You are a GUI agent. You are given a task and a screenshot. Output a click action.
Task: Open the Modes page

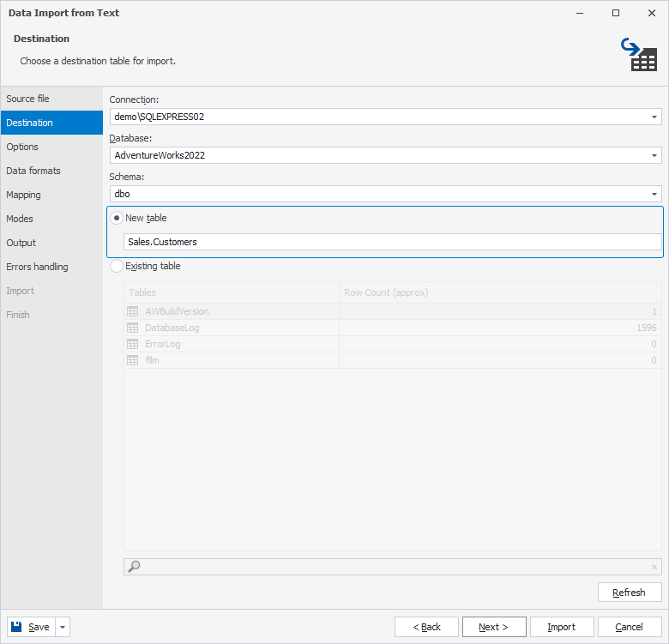(51, 219)
